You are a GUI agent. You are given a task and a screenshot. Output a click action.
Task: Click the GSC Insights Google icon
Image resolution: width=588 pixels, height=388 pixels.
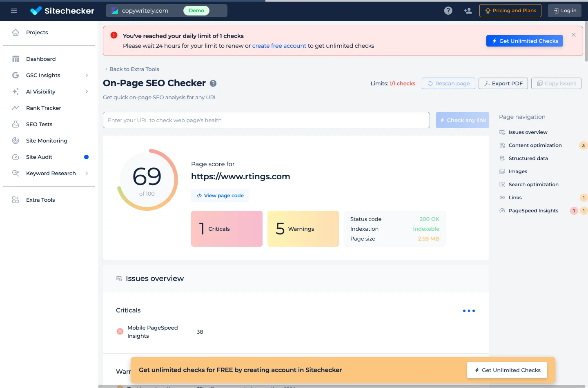point(16,75)
